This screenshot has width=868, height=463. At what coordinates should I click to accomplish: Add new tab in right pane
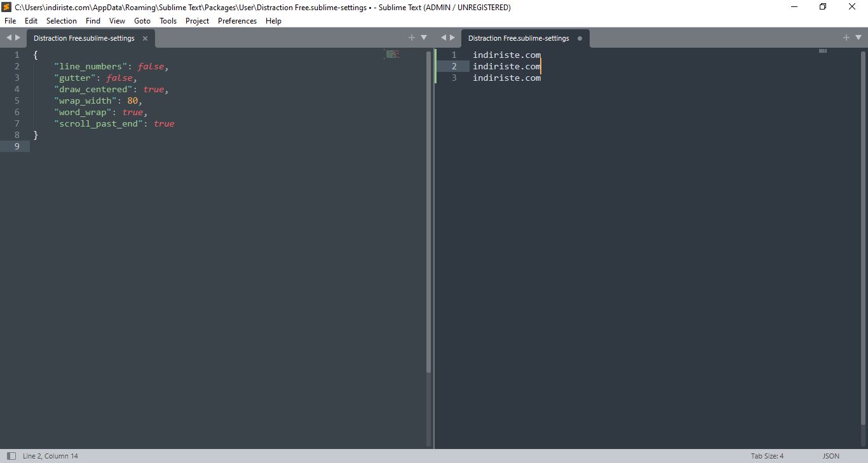pos(846,38)
